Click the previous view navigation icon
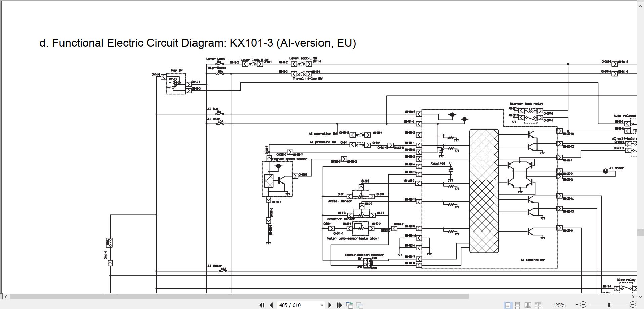644x309 pixels. 350,305
